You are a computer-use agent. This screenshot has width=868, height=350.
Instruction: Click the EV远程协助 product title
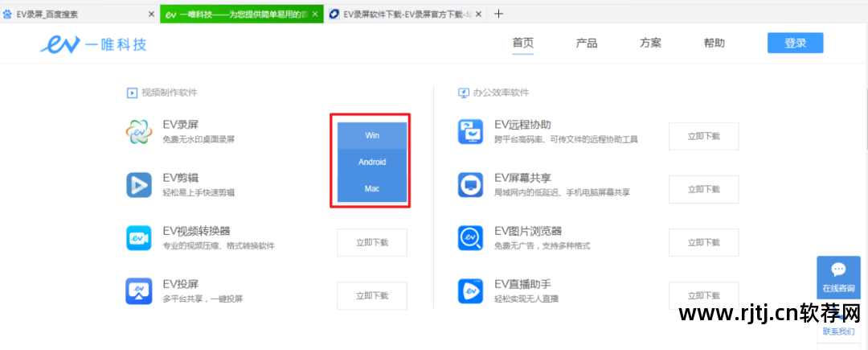click(x=522, y=126)
